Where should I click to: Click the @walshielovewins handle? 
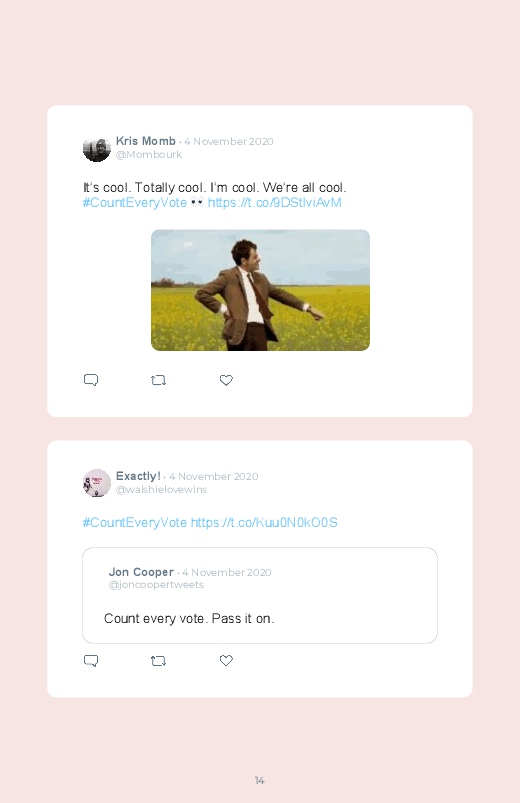coord(161,490)
